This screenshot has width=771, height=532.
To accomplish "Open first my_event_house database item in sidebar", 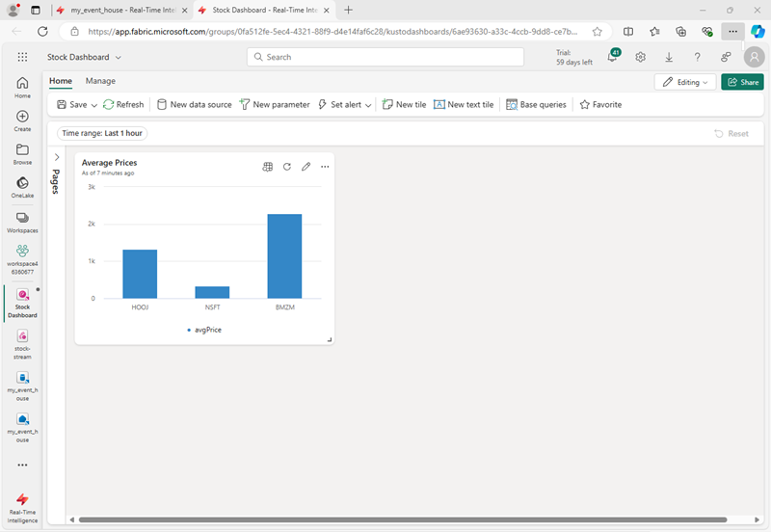I will coord(22,386).
